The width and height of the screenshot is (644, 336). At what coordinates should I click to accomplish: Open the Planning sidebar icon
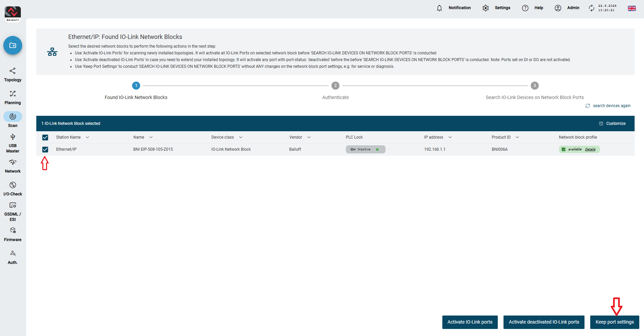point(13,94)
